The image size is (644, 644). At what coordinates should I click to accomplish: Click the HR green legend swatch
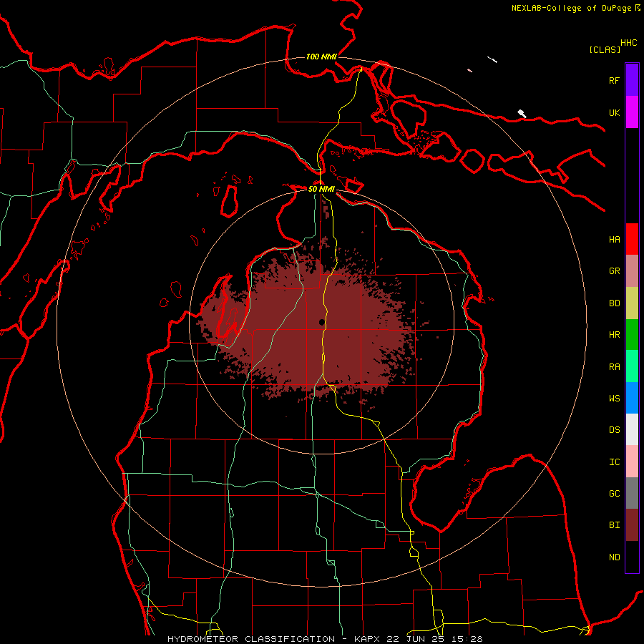(632, 335)
